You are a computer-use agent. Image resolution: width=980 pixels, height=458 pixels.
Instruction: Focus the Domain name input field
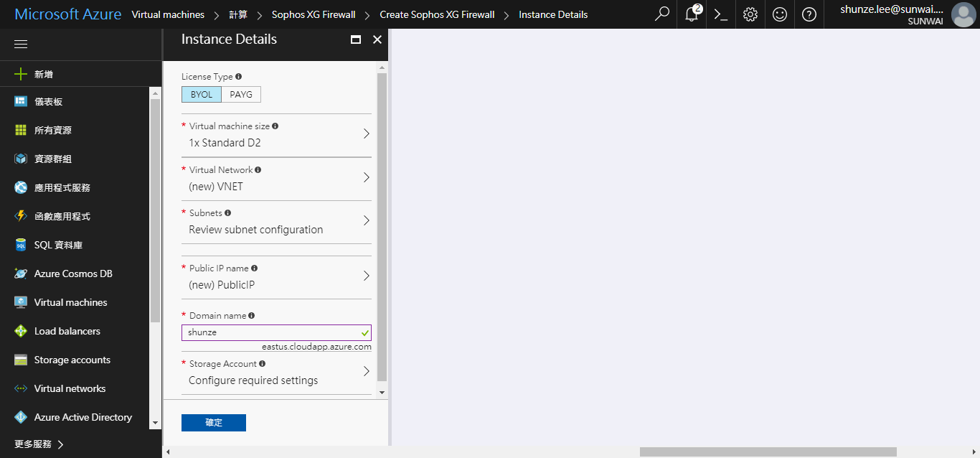(276, 332)
